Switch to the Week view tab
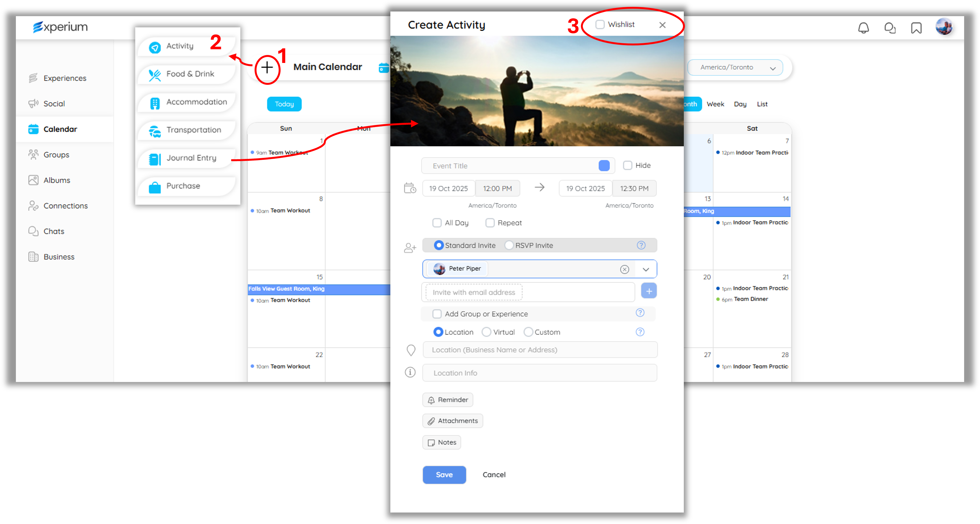Viewport: 980px width, 524px height. pyautogui.click(x=715, y=104)
